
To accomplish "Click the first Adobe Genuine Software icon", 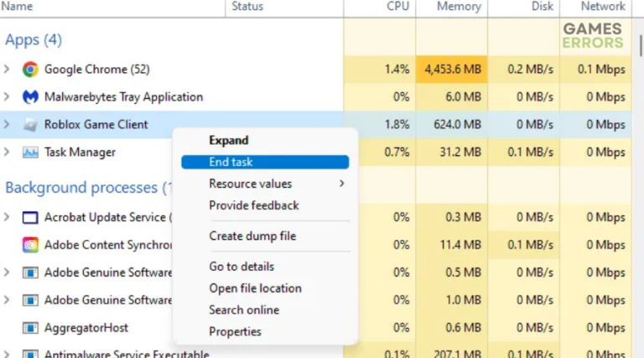I will [30, 272].
